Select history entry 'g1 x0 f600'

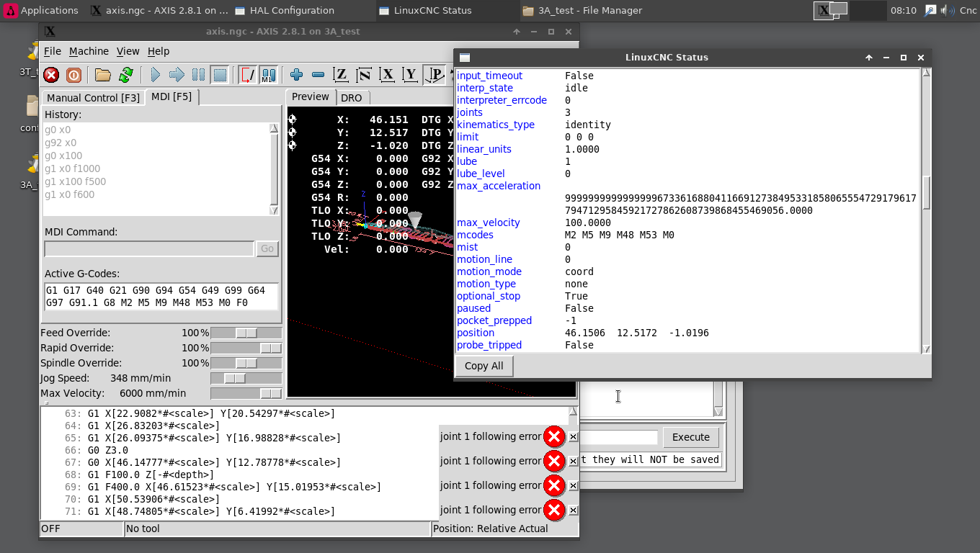click(x=69, y=194)
